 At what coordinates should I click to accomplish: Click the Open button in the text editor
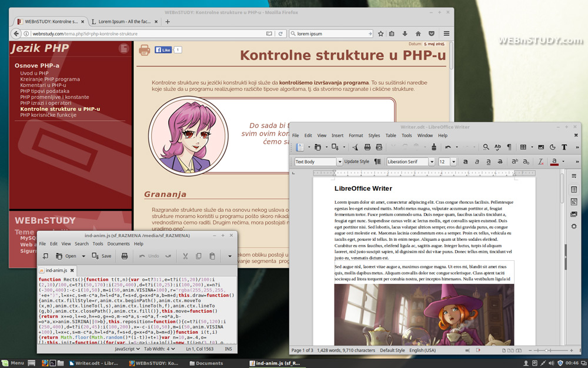67,256
